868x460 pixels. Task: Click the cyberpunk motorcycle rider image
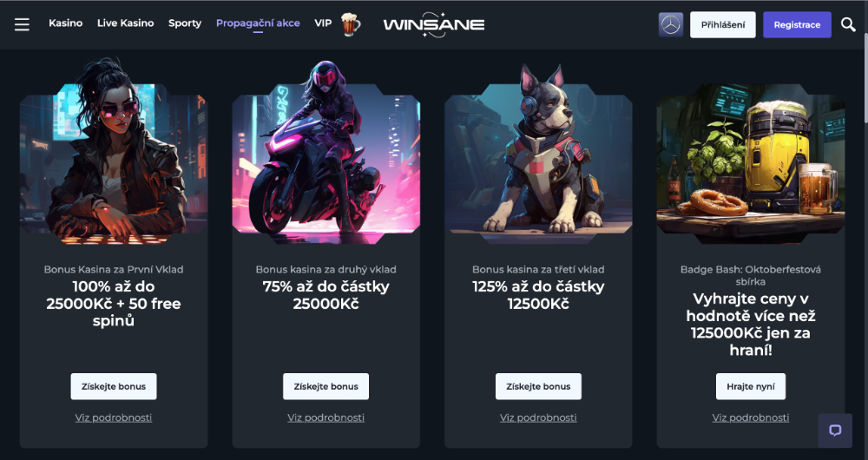(x=326, y=152)
